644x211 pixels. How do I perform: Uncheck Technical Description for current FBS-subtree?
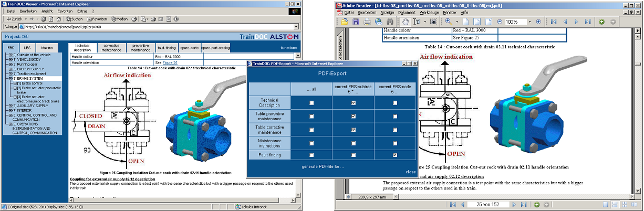click(x=353, y=103)
